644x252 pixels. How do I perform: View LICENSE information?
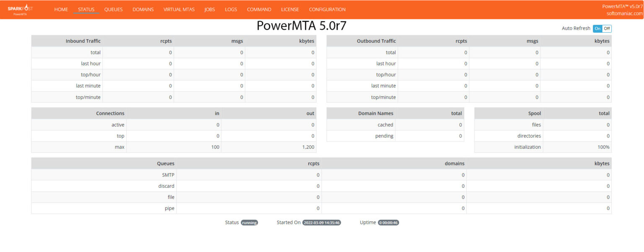pyautogui.click(x=290, y=9)
